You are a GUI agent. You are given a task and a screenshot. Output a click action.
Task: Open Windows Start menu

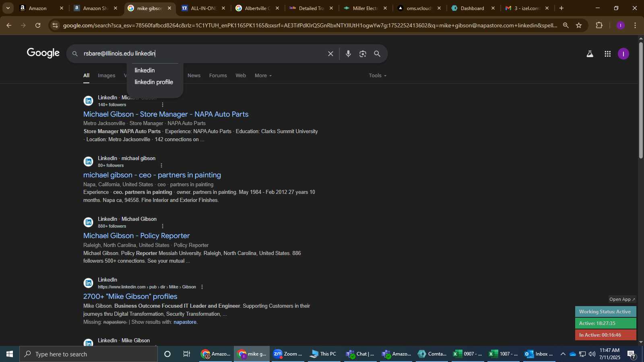click(10, 354)
